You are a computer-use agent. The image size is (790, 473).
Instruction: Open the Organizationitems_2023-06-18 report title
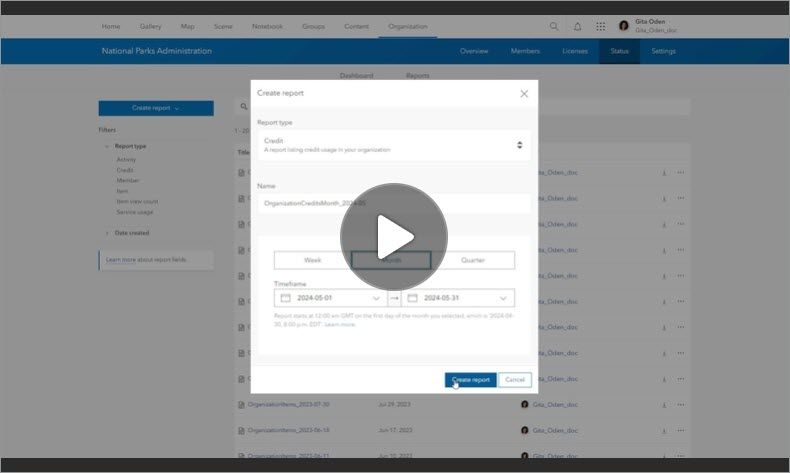(x=289, y=430)
